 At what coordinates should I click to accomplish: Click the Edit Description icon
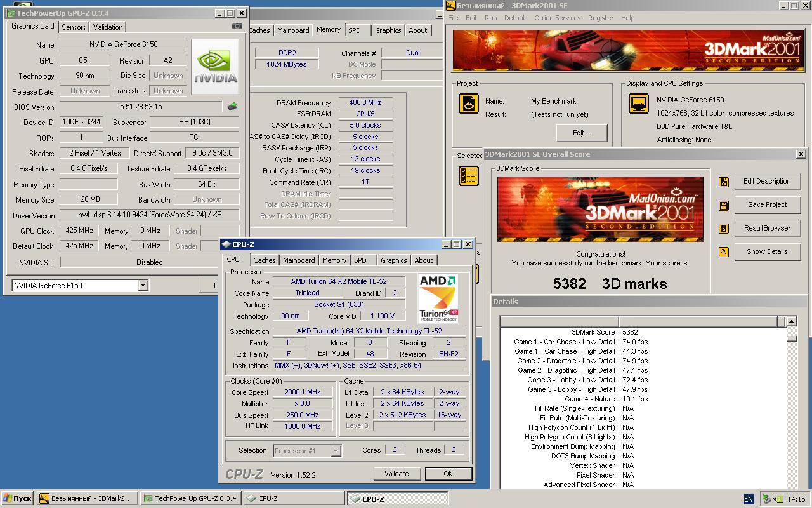click(724, 182)
